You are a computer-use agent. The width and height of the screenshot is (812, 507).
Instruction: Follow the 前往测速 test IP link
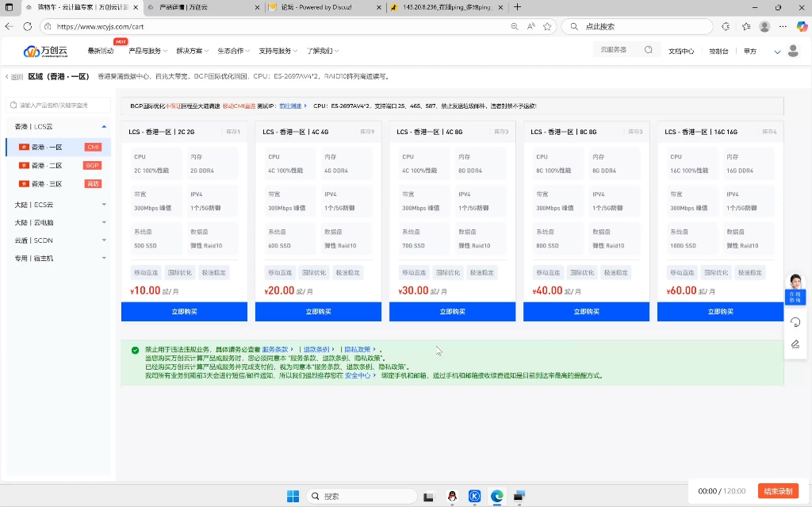tap(293, 106)
